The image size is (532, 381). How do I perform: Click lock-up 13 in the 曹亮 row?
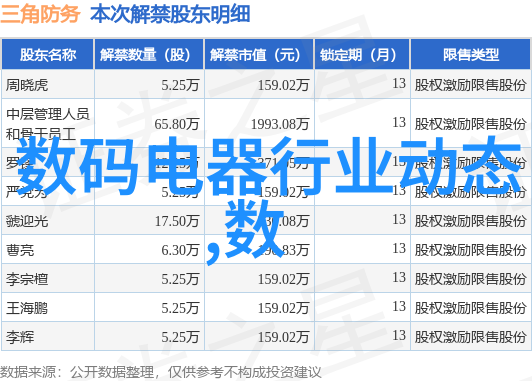[399, 249]
